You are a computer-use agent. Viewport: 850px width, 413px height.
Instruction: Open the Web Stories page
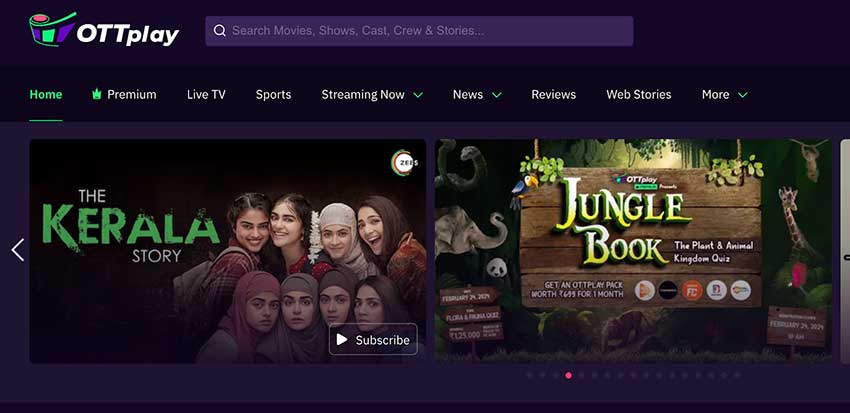(x=638, y=94)
